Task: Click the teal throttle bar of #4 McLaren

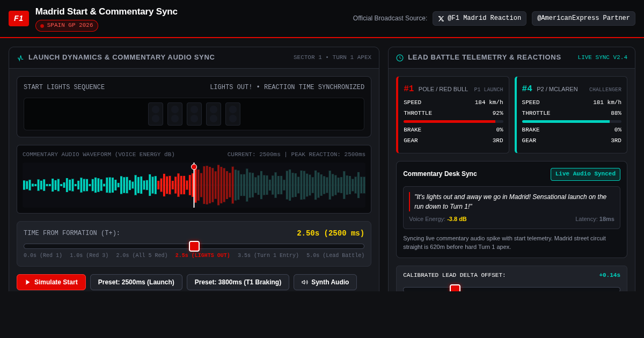Action: (566, 121)
